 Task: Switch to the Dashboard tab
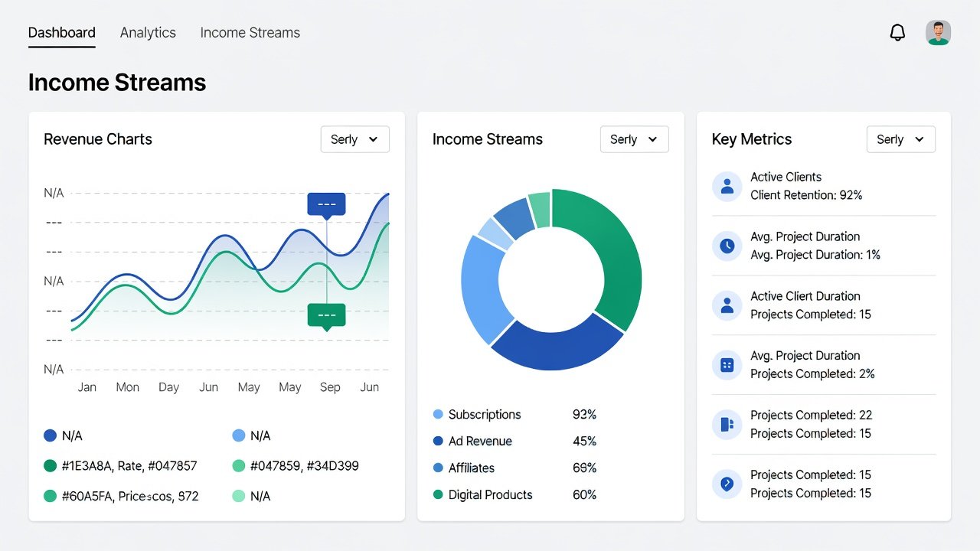[62, 33]
